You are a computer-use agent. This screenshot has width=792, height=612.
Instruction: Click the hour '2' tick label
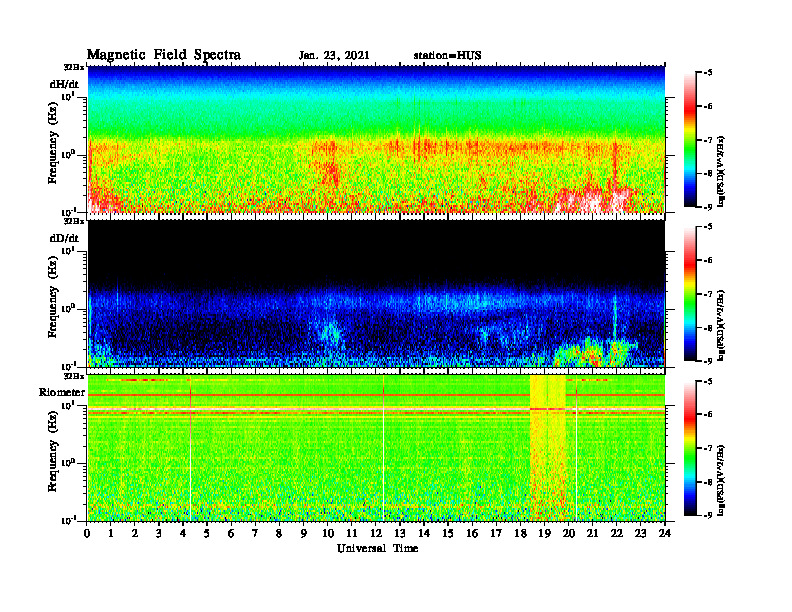click(135, 533)
